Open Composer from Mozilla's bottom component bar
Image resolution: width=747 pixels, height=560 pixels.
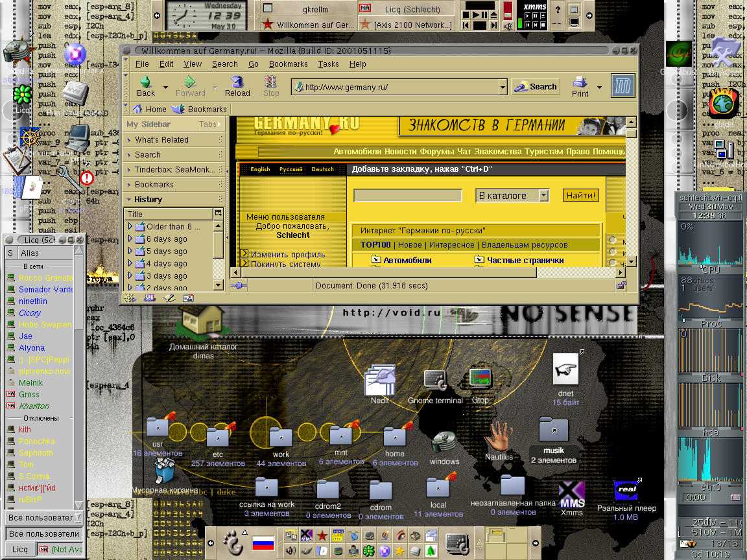169,298
